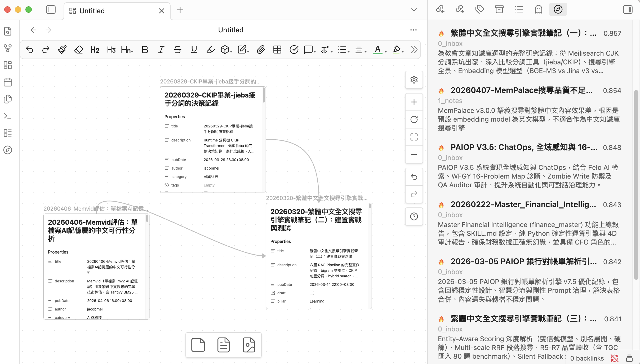Open canvas help question mark
The image size is (640, 364).
pyautogui.click(x=414, y=216)
